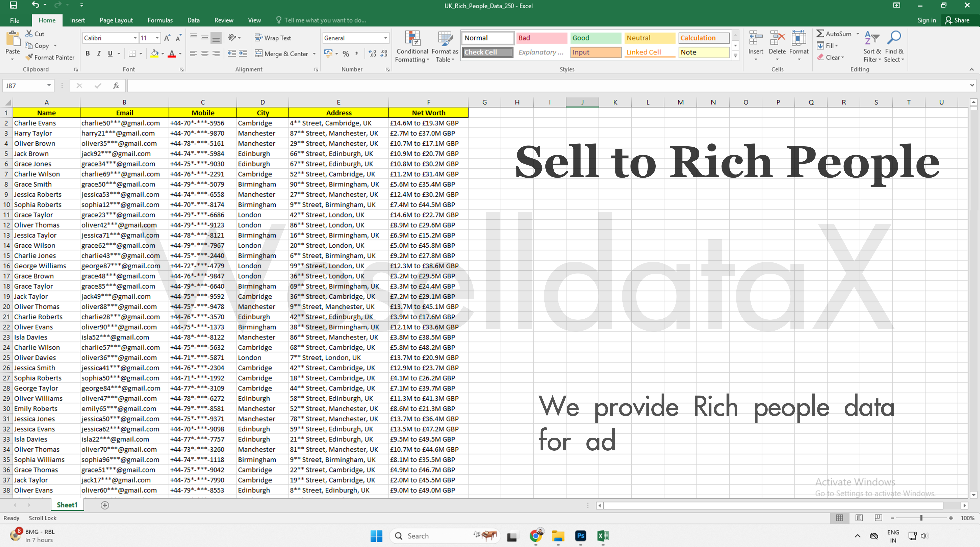This screenshot has width=980, height=547.
Task: Toggle Underline formatting
Action: coord(110,54)
